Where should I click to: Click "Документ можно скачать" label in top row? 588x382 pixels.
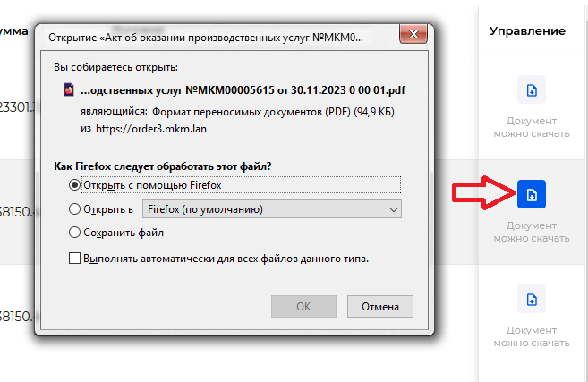(532, 127)
